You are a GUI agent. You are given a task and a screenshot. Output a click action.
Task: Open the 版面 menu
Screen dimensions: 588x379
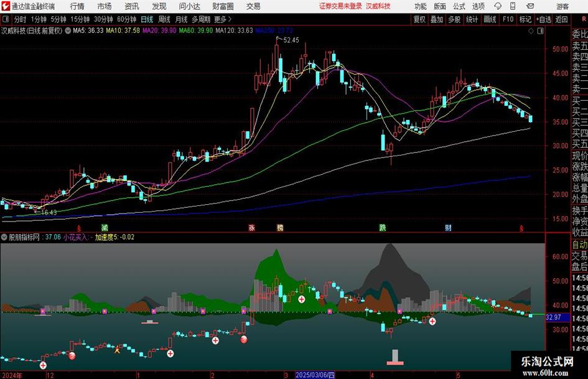[x=439, y=6]
